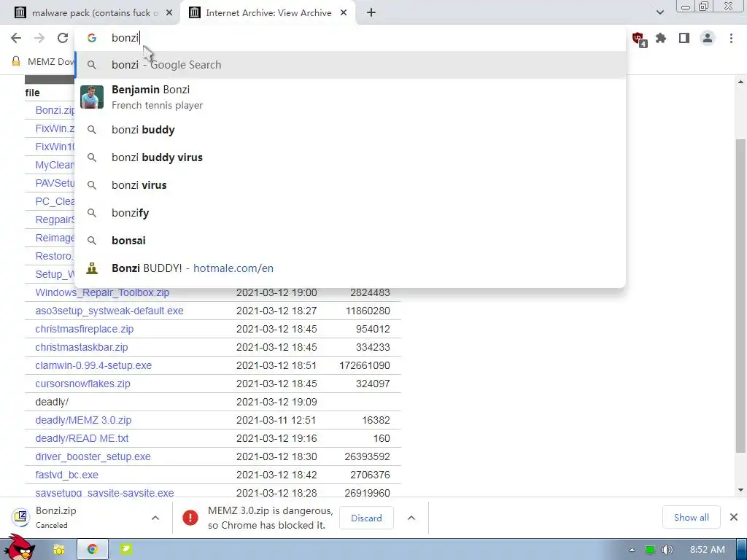
Task: Open the green taskbar app icon
Action: click(125, 550)
